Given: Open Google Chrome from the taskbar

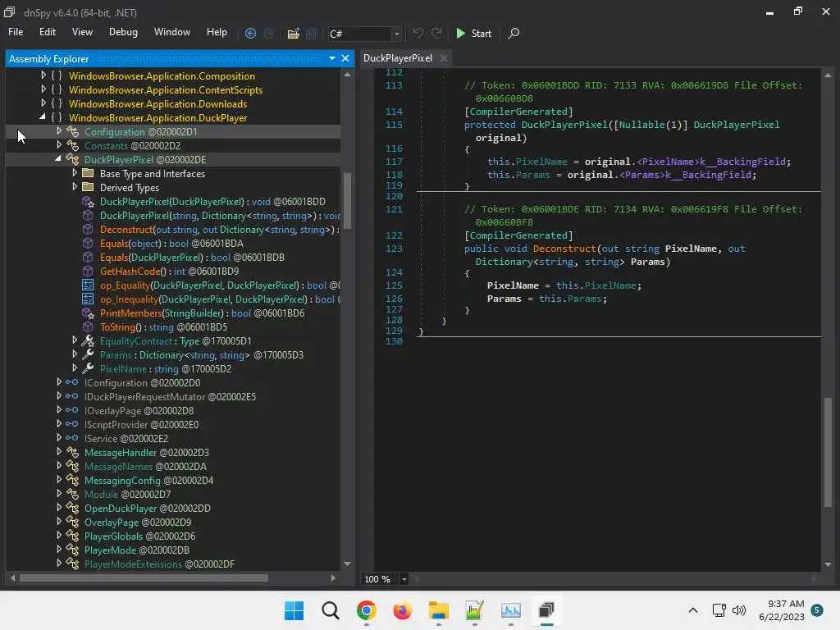Looking at the screenshot, I should [x=367, y=610].
